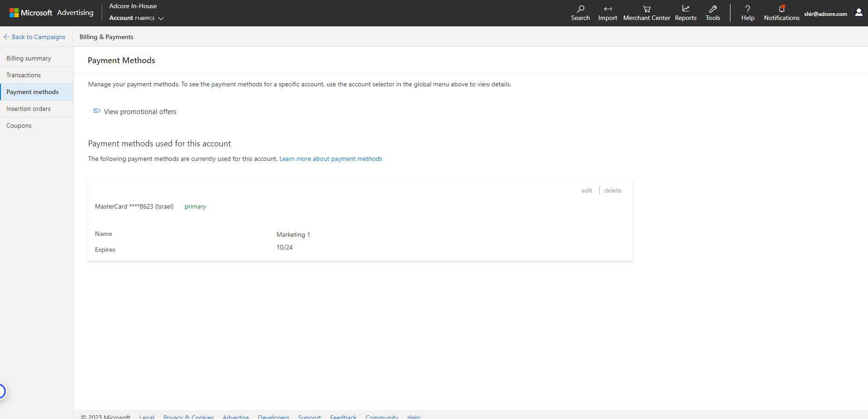Open the Coupons page
The image size is (868, 419).
tap(19, 125)
